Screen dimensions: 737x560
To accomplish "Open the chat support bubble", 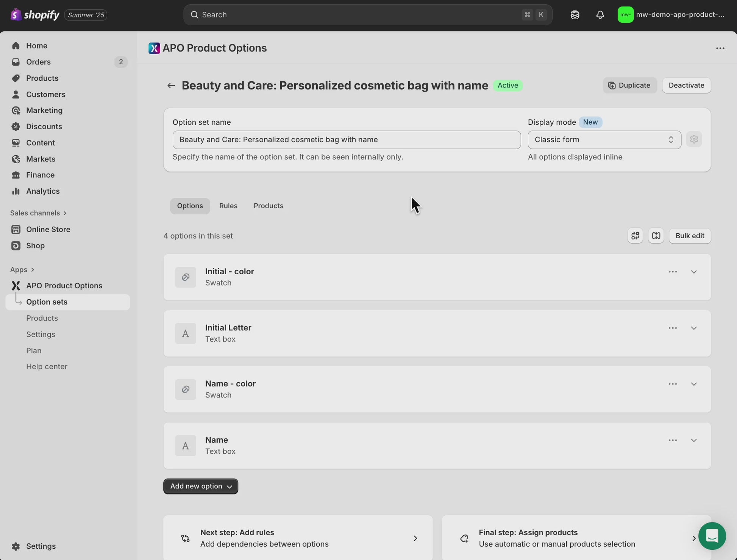I will 712,536.
